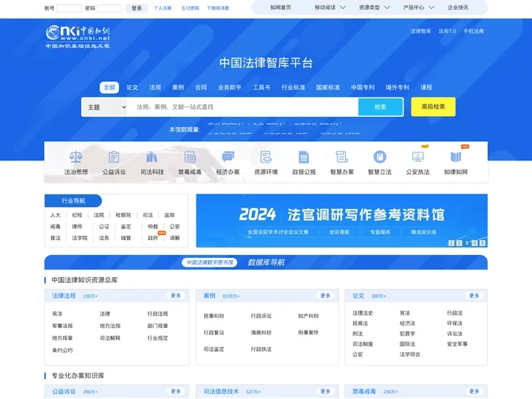Viewport: 532px width, 399px height.
Task: Click the blue 检索 search button
Action: 381,107
